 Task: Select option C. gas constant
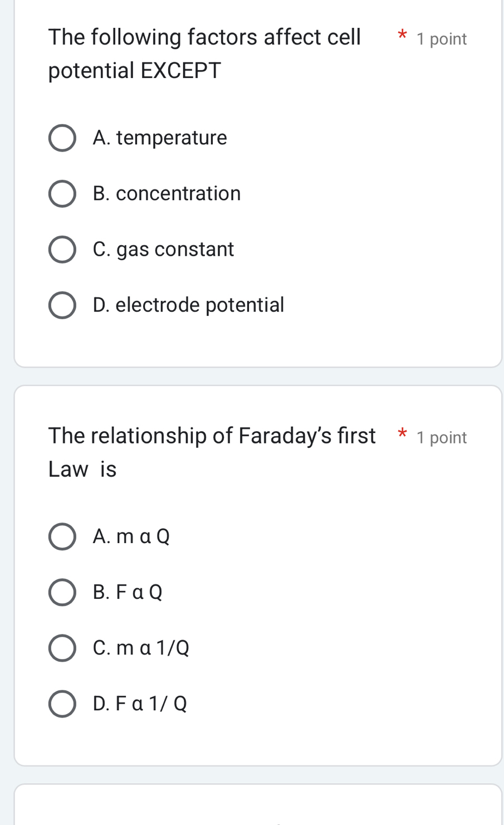(x=62, y=249)
